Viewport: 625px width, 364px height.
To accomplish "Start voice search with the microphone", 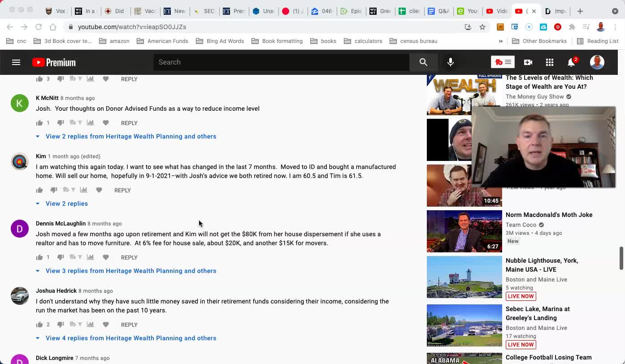I will point(451,62).
